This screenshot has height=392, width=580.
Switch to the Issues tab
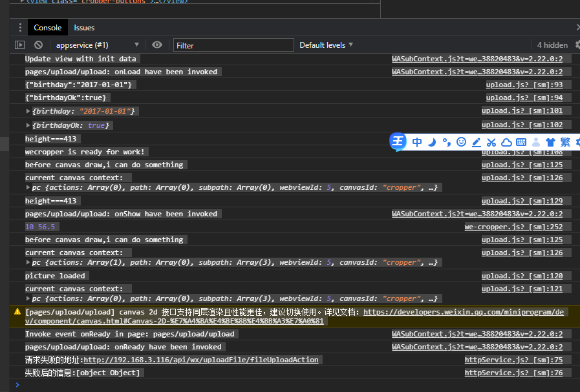(84, 28)
